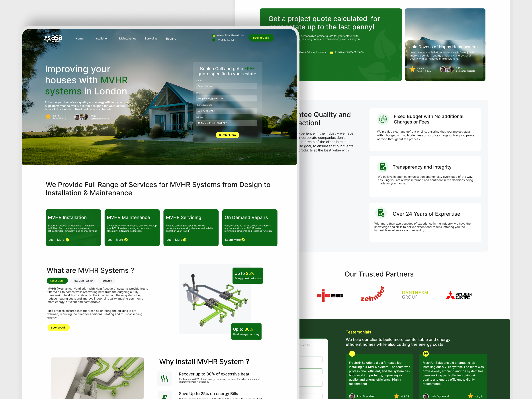Click the Flexible Payment Plans calendar icon
532x399 pixels.
332,52
